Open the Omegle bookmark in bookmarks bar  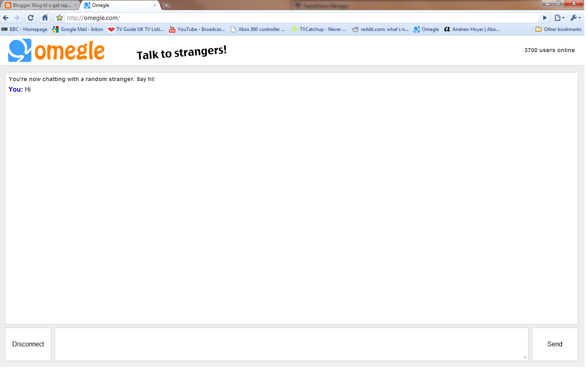point(426,29)
